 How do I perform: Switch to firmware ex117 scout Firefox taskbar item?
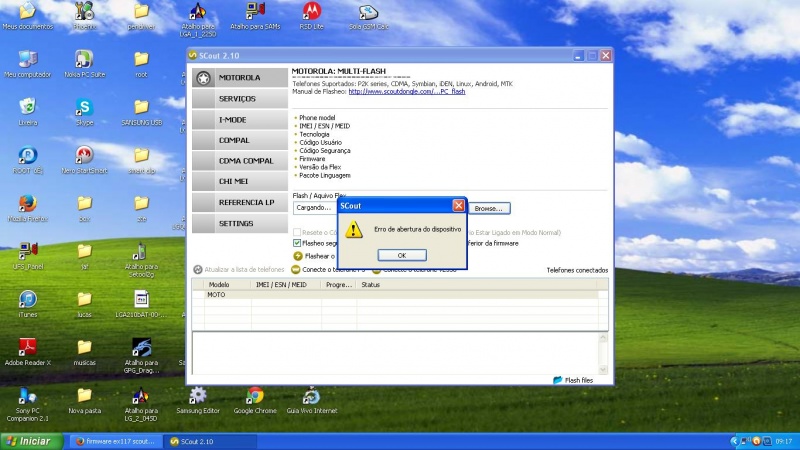115,441
